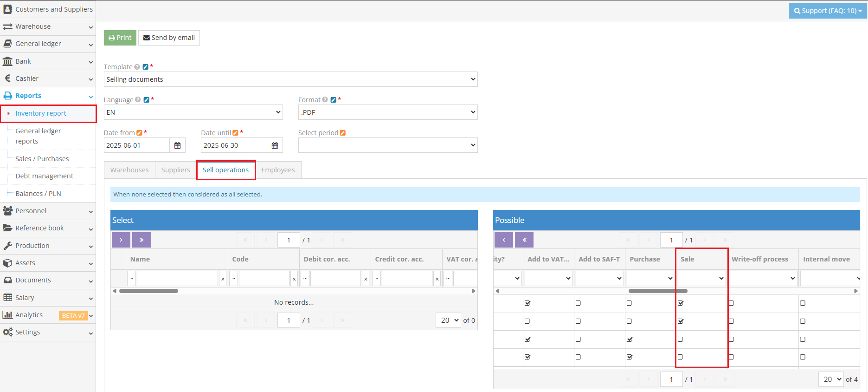Switch to the Warehouses tab
The width and height of the screenshot is (868, 392).
pyautogui.click(x=129, y=170)
